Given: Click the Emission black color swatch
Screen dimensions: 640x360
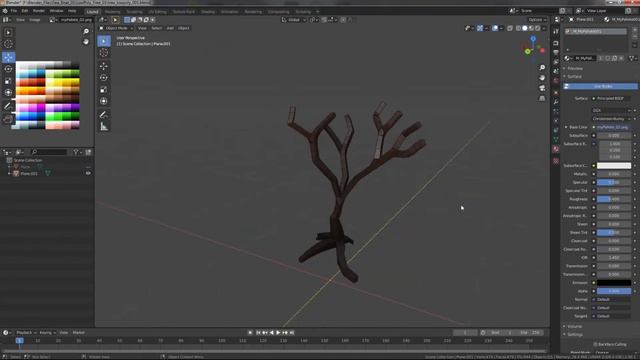Looking at the screenshot, I should pyautogui.click(x=614, y=282).
